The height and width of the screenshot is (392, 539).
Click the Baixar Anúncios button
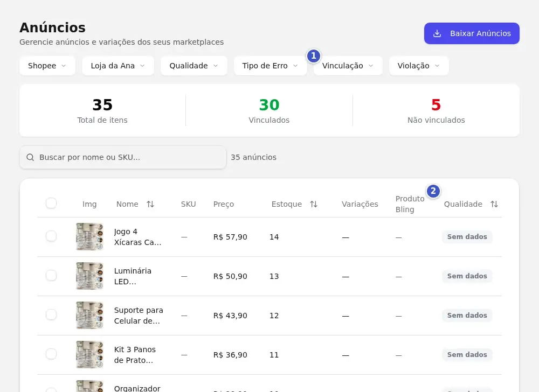(x=472, y=33)
